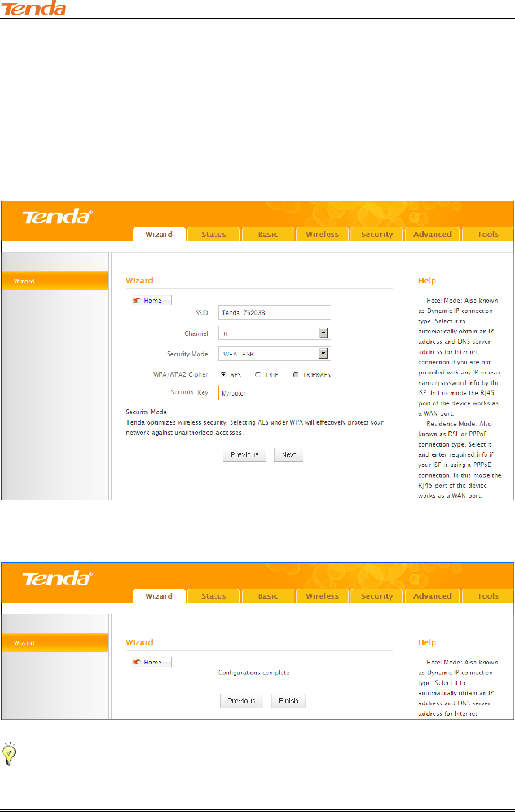Select Wizard sidebar item in lower screenshot

[55, 642]
